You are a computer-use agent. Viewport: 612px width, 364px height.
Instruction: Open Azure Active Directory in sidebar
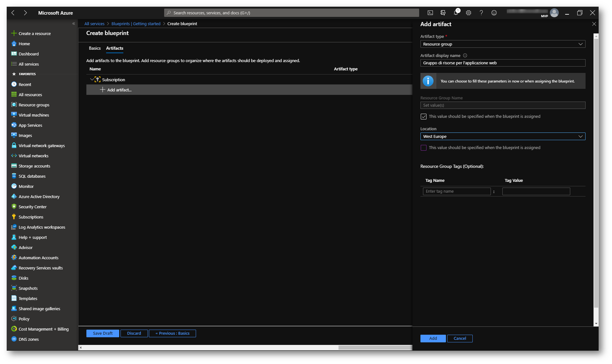(39, 196)
